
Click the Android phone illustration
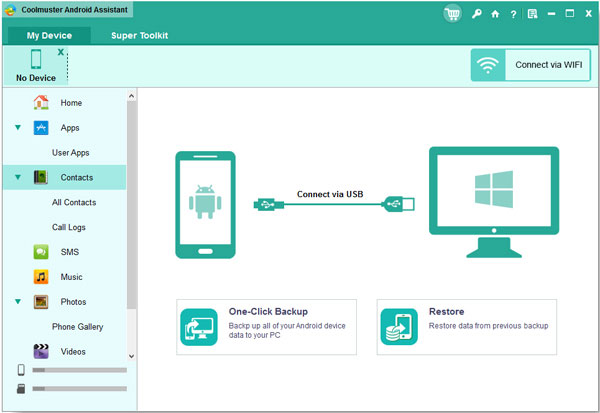tap(205, 205)
